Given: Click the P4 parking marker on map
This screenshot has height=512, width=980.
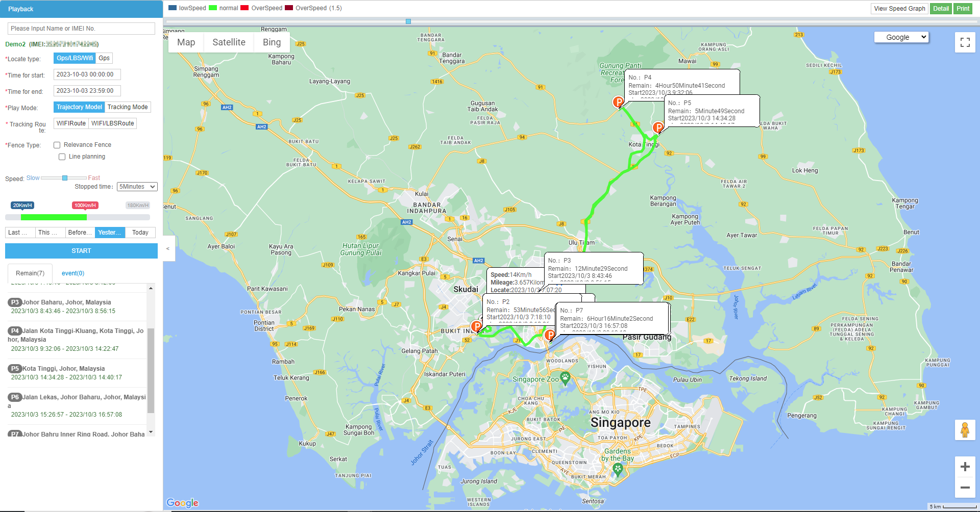Looking at the screenshot, I should pyautogui.click(x=618, y=102).
